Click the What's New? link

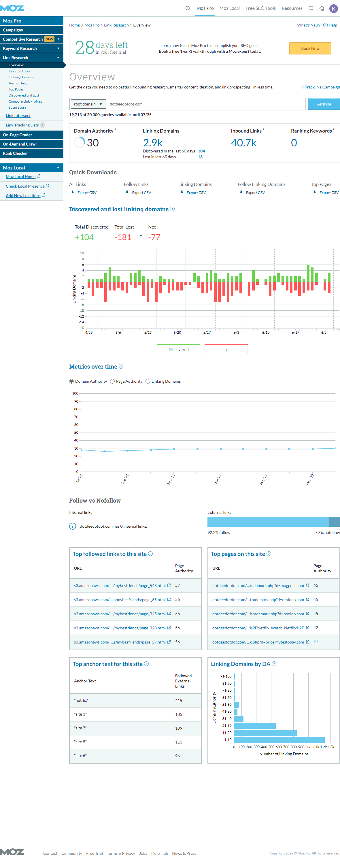pyautogui.click(x=309, y=25)
